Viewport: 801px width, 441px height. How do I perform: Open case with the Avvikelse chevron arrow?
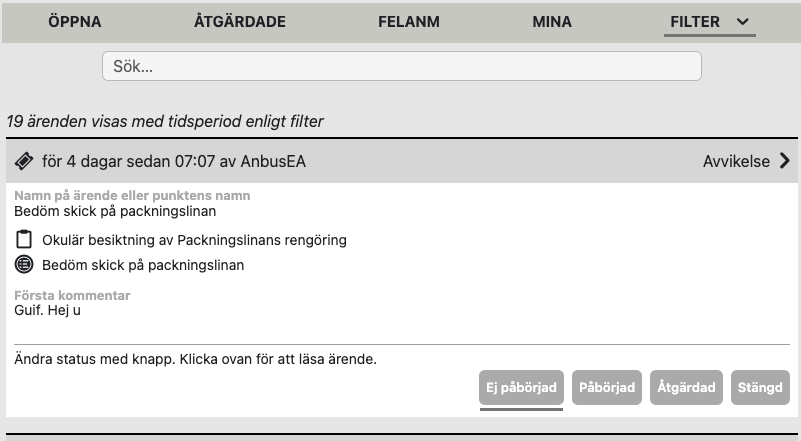pyautogui.click(x=784, y=161)
